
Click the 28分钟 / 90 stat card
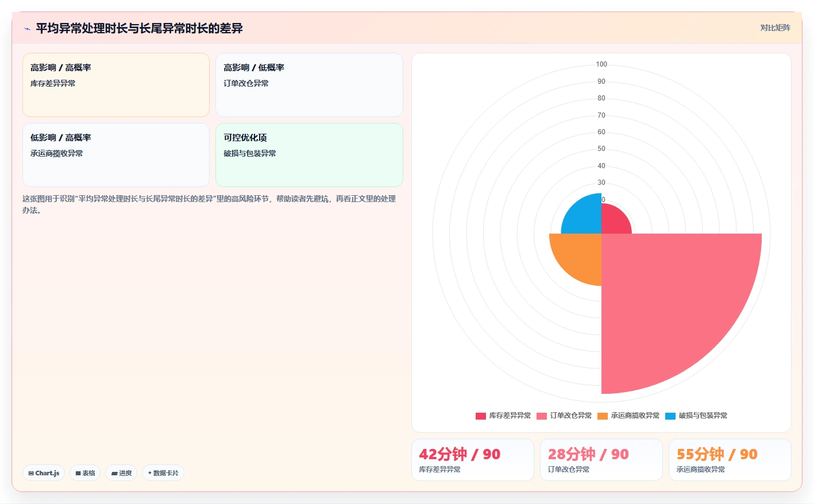(601, 460)
